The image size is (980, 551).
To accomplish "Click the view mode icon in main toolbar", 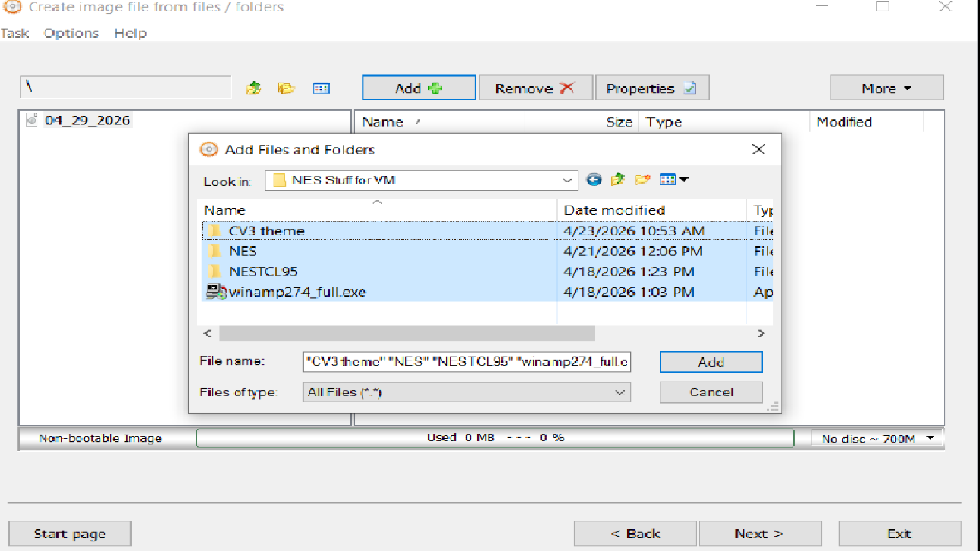I will (x=322, y=88).
